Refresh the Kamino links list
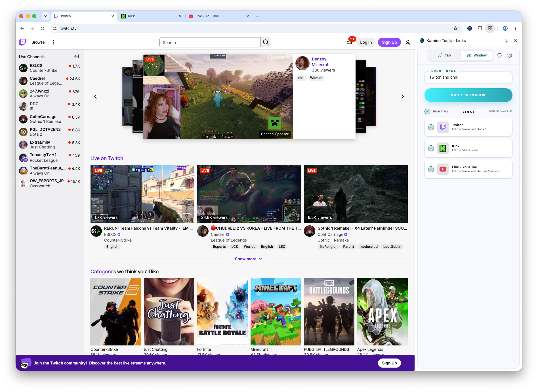The width and height of the screenshot is (538, 392). pyautogui.click(x=499, y=55)
